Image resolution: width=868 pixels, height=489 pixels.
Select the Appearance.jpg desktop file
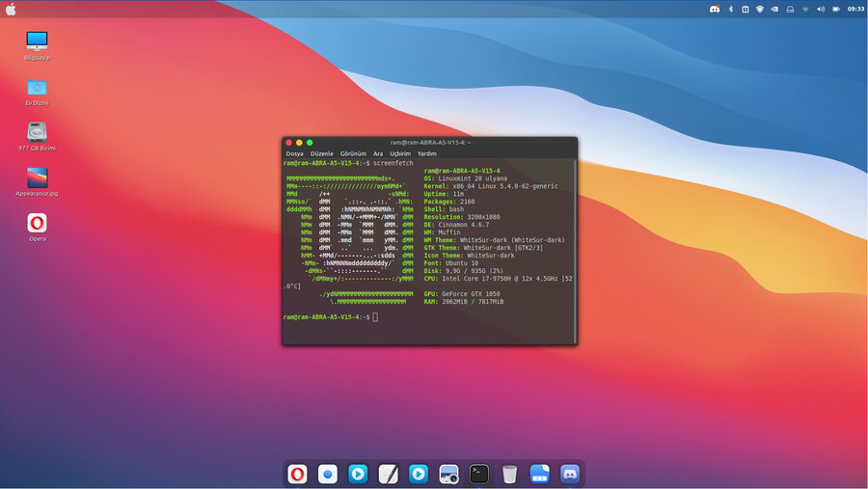[37, 178]
